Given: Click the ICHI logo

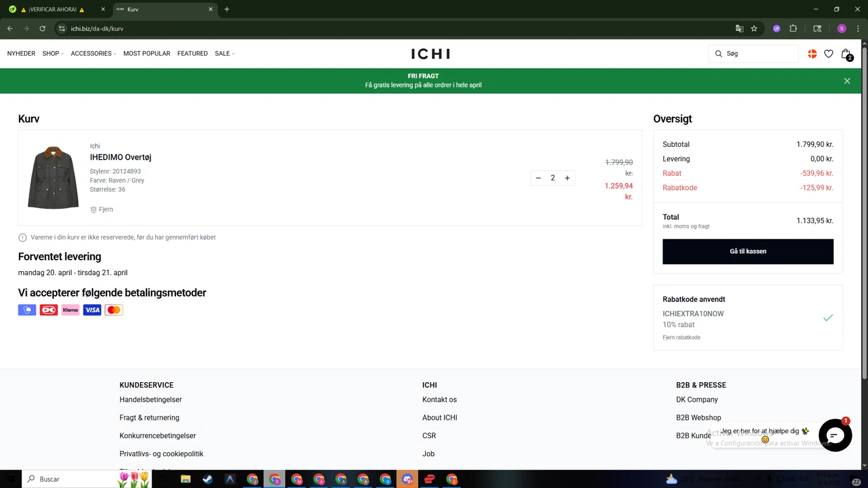Looking at the screenshot, I should tap(431, 54).
